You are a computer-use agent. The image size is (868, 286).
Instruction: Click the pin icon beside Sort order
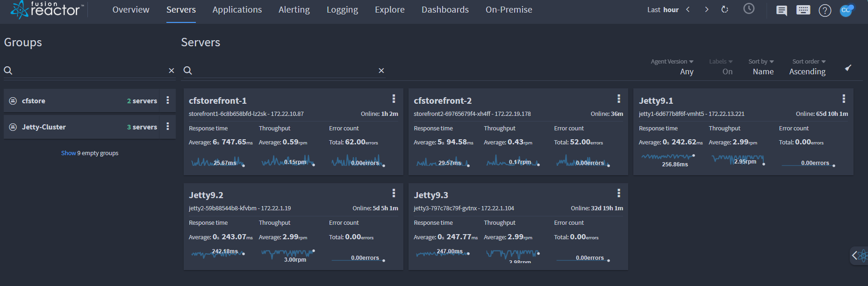848,68
